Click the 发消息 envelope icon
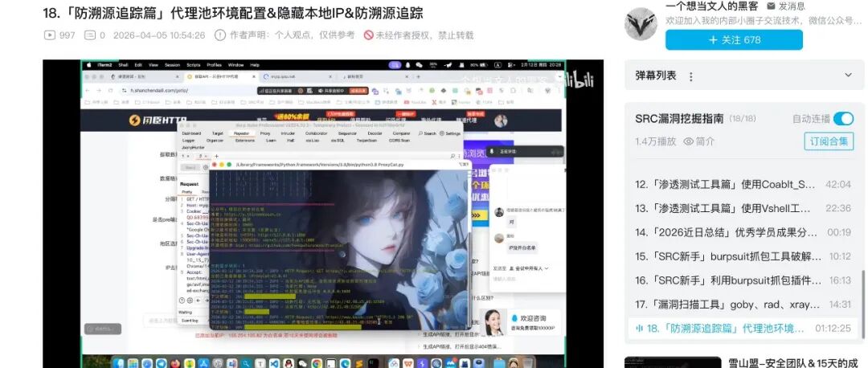Image resolution: width=868 pixels, height=368 pixels. (x=771, y=6)
